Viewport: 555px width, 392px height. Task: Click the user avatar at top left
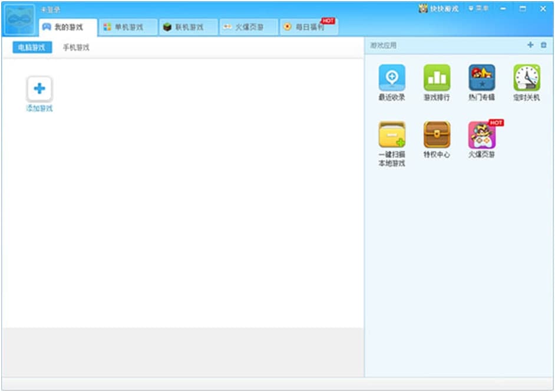click(x=20, y=19)
